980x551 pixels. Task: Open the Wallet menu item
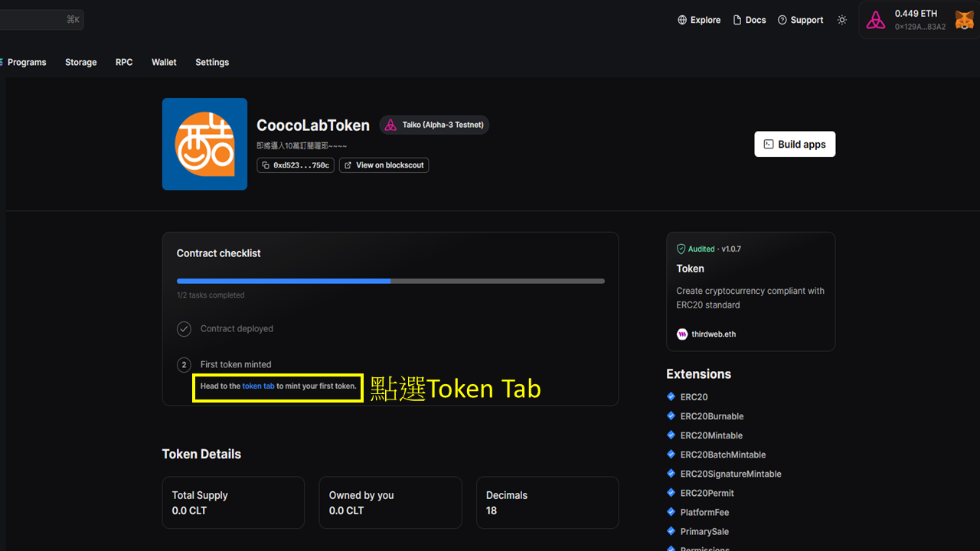(x=164, y=63)
